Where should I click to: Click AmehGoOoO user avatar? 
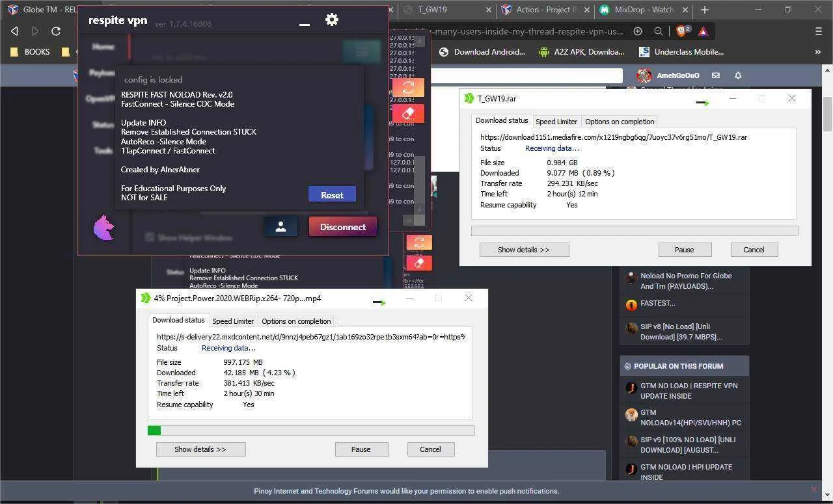tap(644, 75)
